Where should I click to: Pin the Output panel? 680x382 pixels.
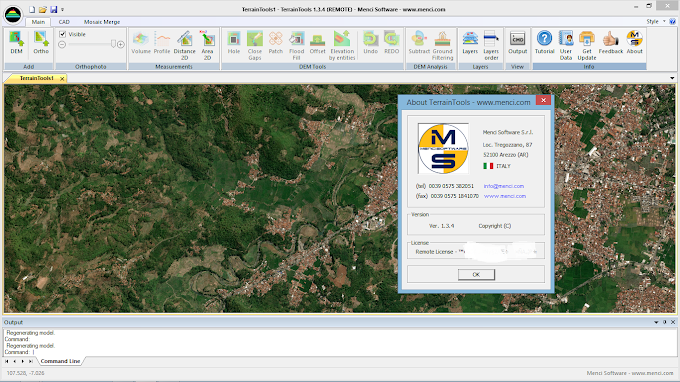point(664,322)
